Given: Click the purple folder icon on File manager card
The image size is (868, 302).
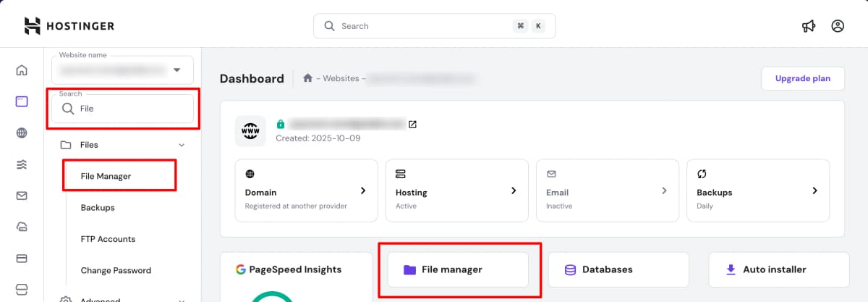Looking at the screenshot, I should pyautogui.click(x=409, y=269).
